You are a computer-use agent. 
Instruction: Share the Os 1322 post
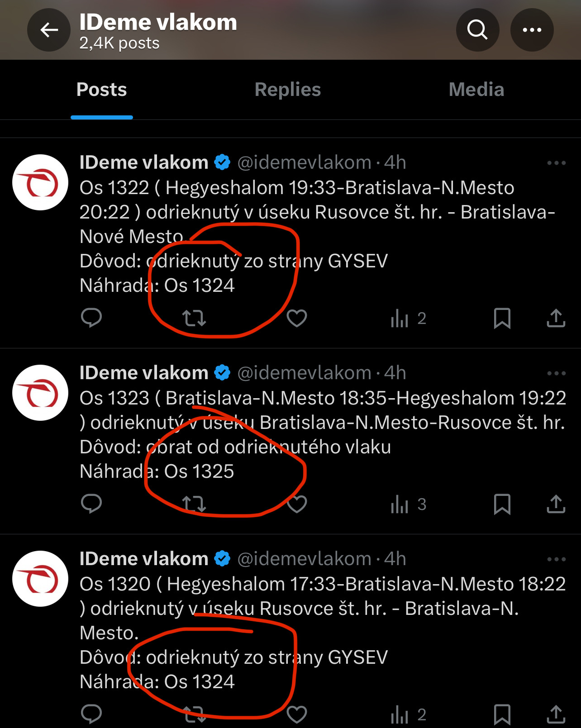pos(556,318)
